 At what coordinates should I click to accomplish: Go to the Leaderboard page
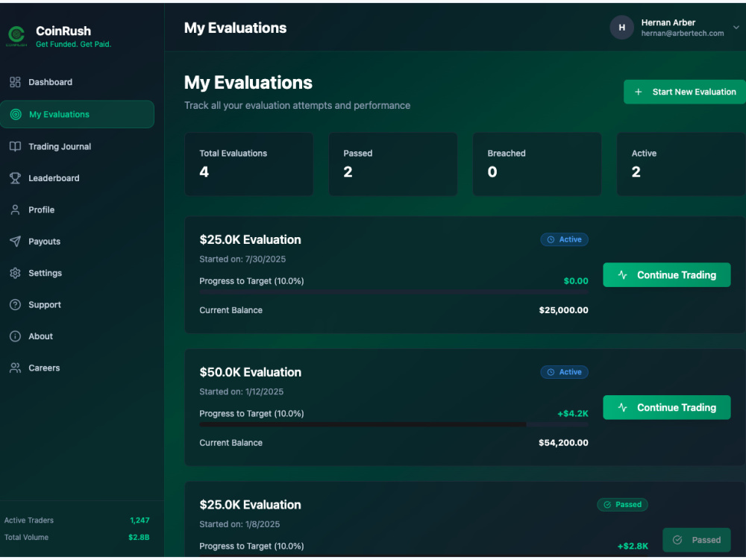(77, 178)
